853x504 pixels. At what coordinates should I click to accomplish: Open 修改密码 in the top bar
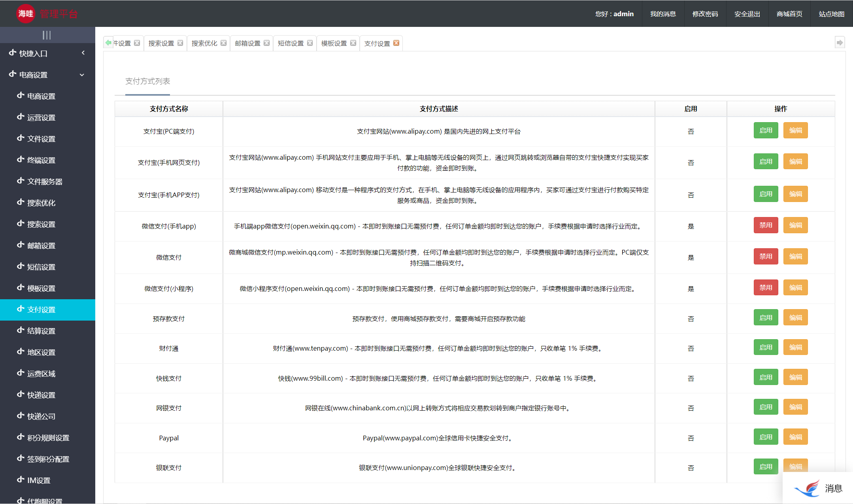[x=705, y=14]
